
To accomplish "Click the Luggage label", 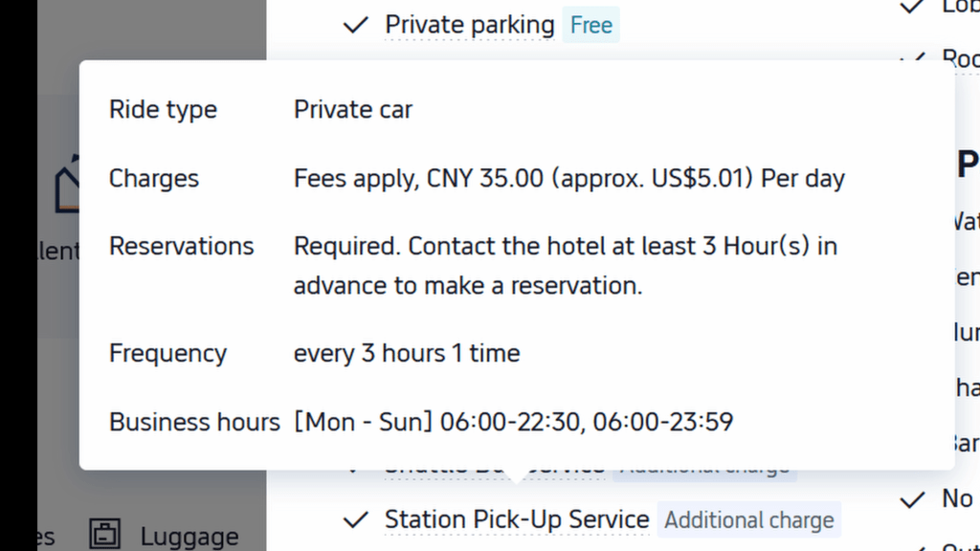I will 189,537.
